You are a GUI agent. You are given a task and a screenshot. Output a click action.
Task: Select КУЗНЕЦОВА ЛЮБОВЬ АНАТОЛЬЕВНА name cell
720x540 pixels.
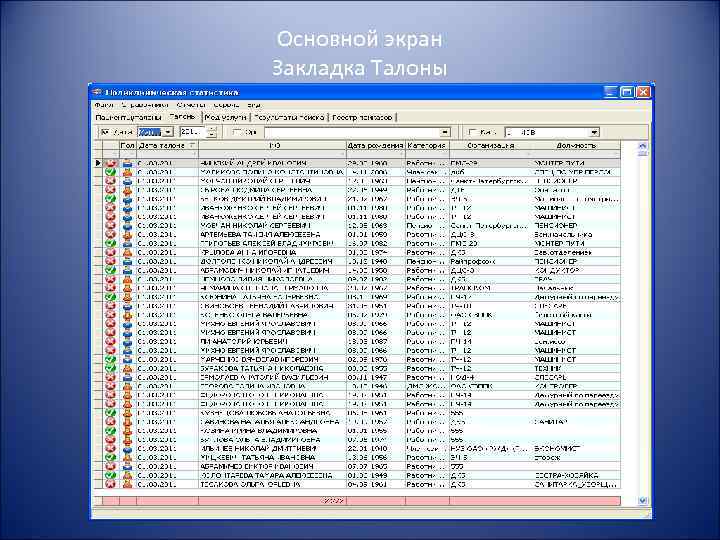pos(272,413)
